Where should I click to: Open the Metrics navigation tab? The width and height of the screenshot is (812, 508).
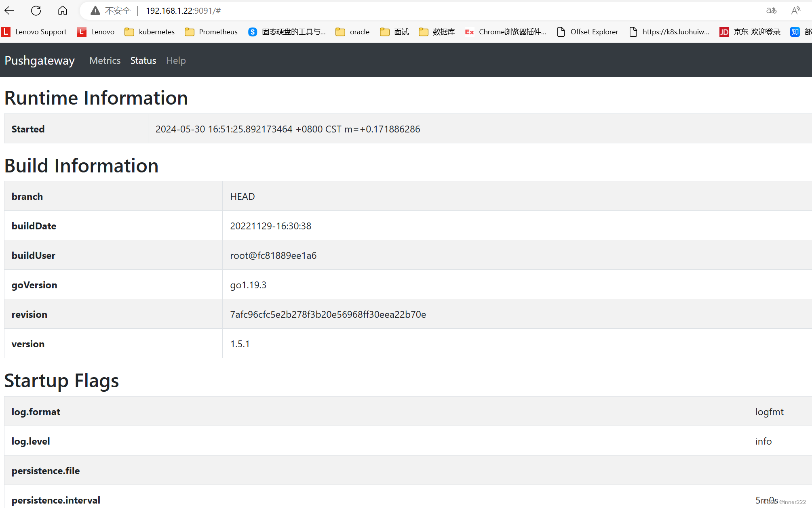pos(105,60)
